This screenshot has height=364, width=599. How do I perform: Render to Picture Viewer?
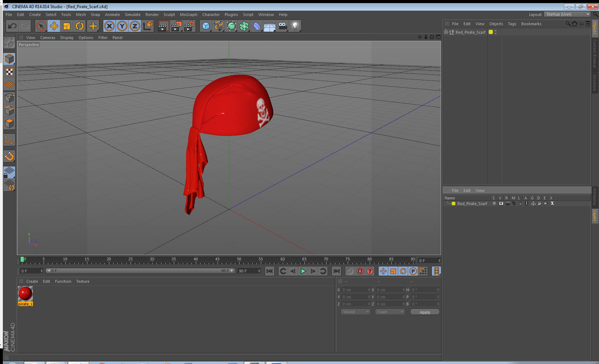click(x=176, y=26)
